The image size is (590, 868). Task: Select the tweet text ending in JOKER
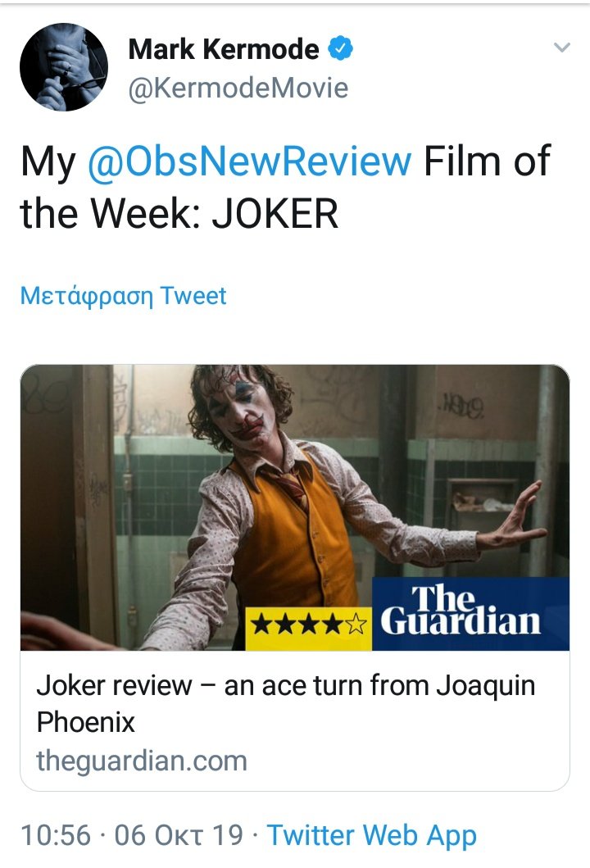point(286,188)
